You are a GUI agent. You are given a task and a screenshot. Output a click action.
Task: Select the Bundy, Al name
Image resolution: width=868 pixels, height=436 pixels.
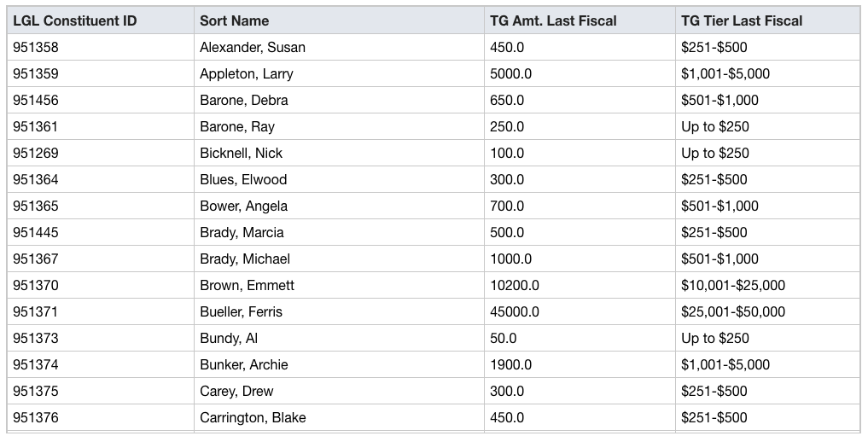(x=229, y=339)
